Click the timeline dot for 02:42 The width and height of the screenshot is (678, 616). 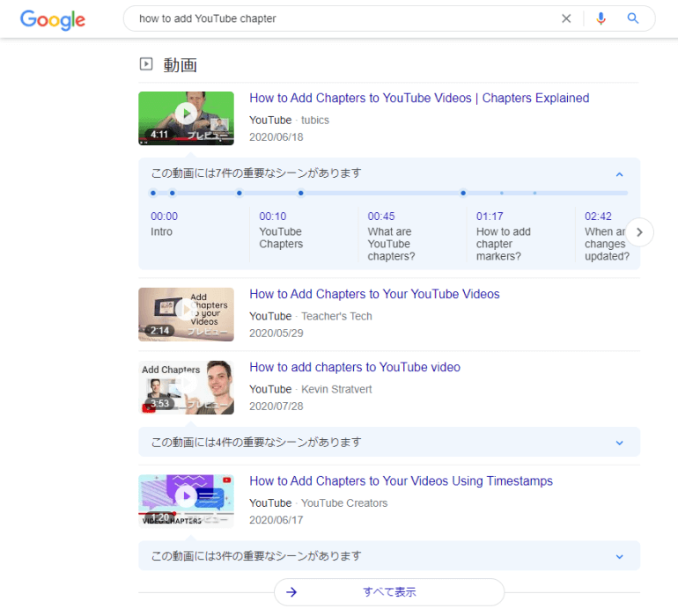point(463,193)
